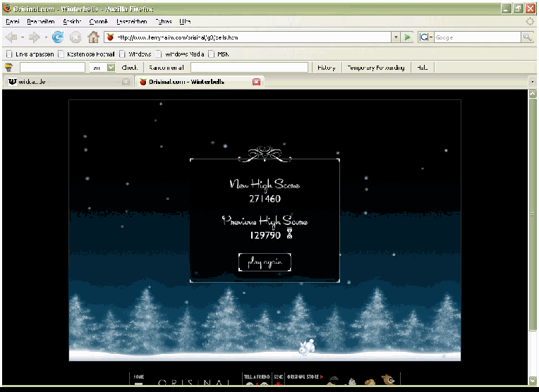The image size is (539, 392).
Task: Click the ORISINAL logo in the footer
Action: pyautogui.click(x=194, y=382)
